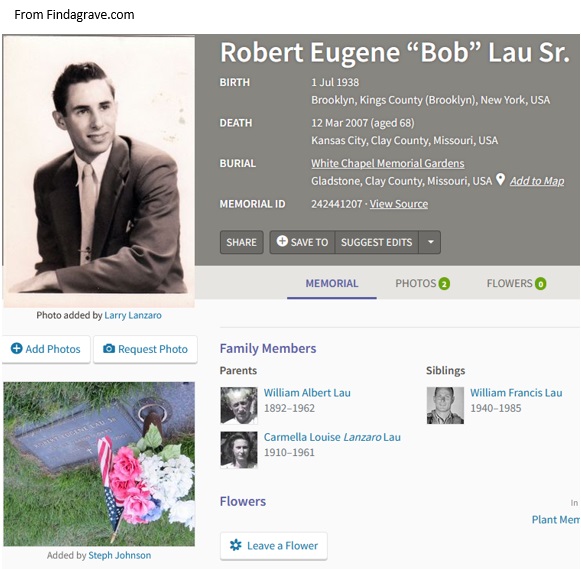The image size is (581, 569).
Task: Open the Photos tab
Action: point(422,283)
